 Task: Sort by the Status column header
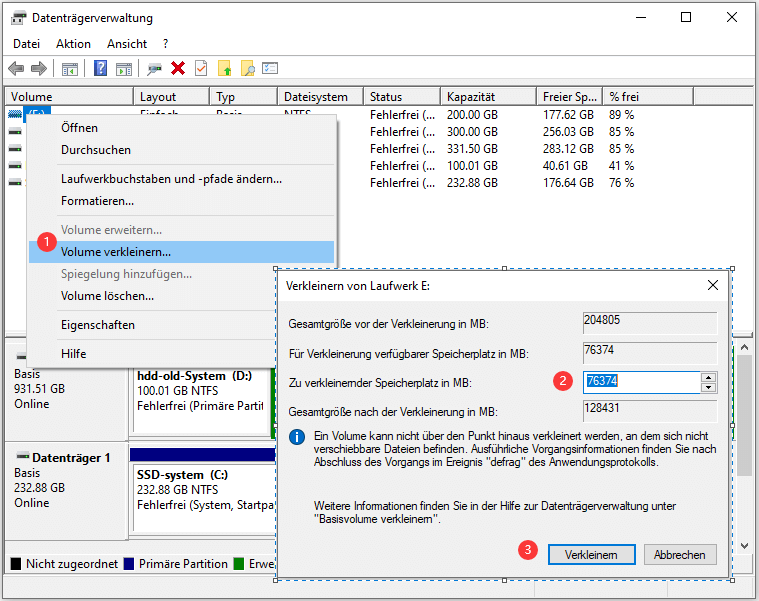(402, 97)
